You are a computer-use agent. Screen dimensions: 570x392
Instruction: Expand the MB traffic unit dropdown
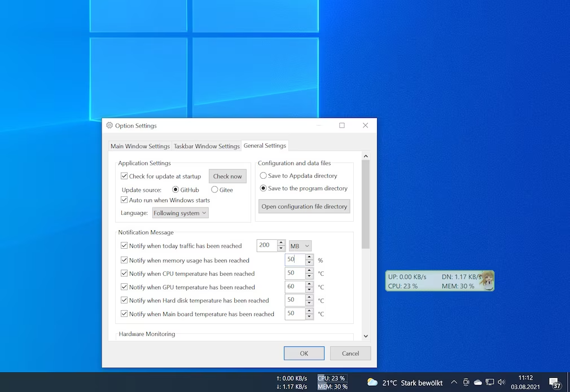pyautogui.click(x=300, y=246)
